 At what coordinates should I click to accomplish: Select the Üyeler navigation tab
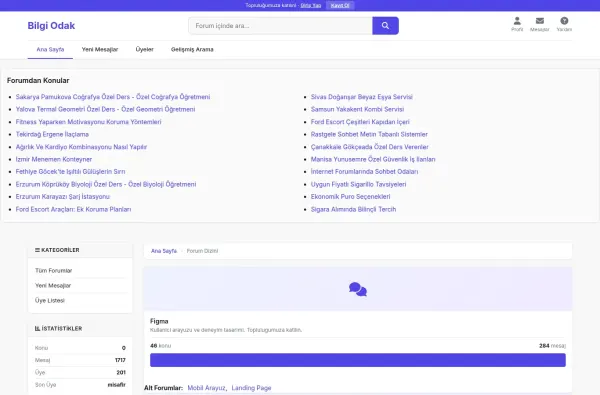pos(144,49)
